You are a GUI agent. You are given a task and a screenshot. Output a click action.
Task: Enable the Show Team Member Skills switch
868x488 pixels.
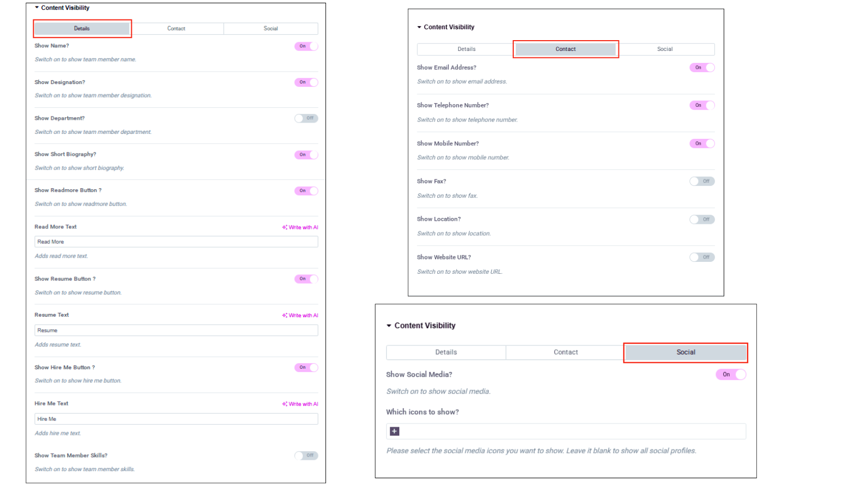coord(307,455)
